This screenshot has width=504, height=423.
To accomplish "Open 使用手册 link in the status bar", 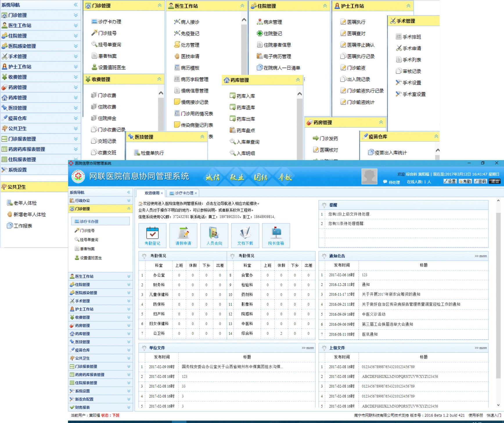I will coord(476,415).
